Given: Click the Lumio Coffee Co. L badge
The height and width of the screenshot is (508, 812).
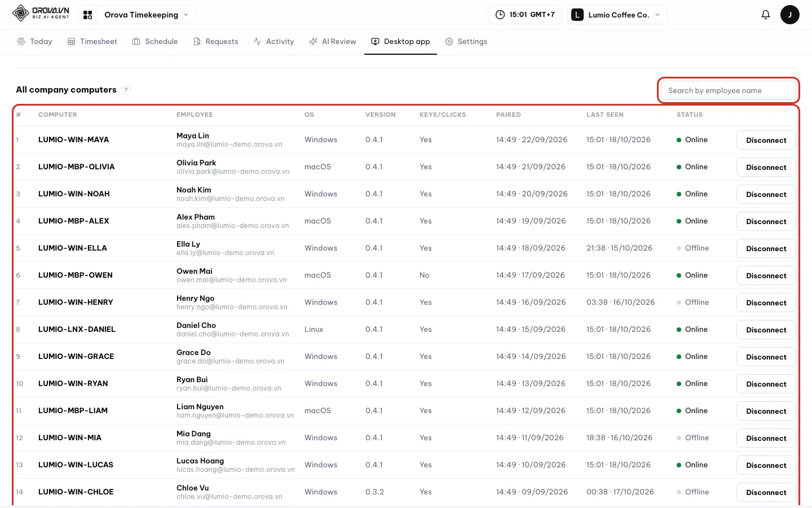Looking at the screenshot, I should (x=577, y=15).
